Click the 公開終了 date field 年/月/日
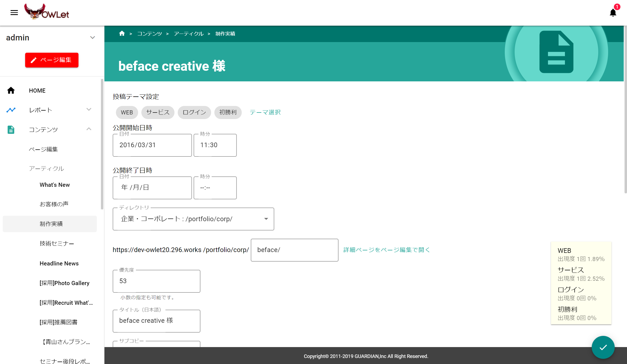Viewport: 627px width, 364px height. (x=152, y=188)
